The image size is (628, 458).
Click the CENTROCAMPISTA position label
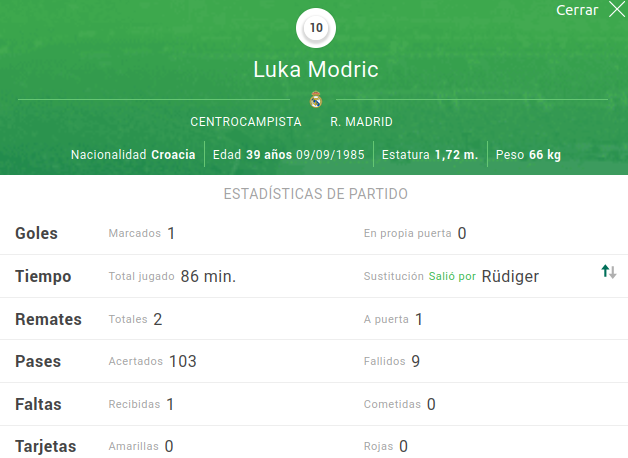246,122
